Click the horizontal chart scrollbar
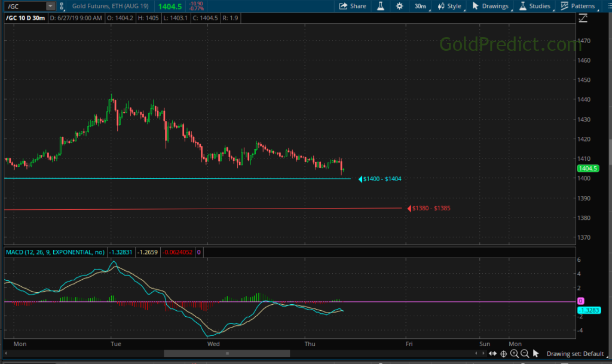 click(227, 353)
